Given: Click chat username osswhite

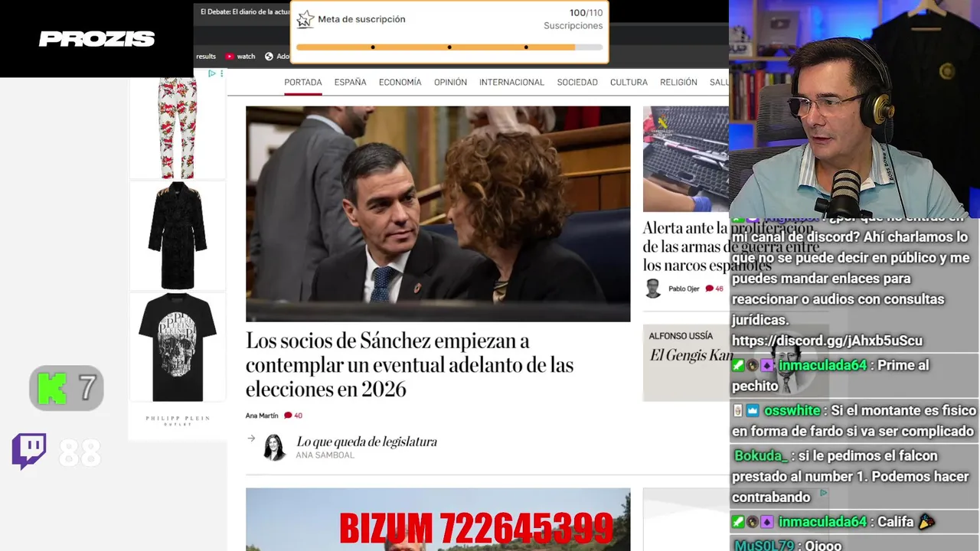Looking at the screenshot, I should pyautogui.click(x=792, y=411).
